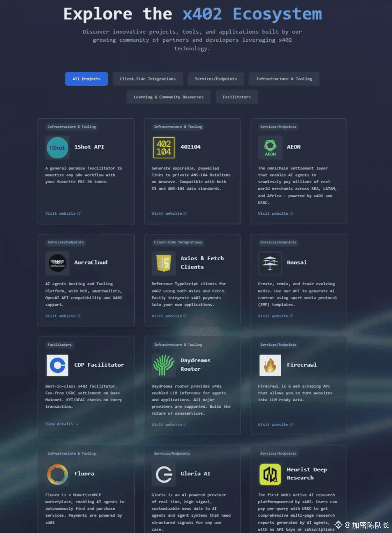Select the All Projects filter tab
The height and width of the screenshot is (533, 392).
[86, 79]
